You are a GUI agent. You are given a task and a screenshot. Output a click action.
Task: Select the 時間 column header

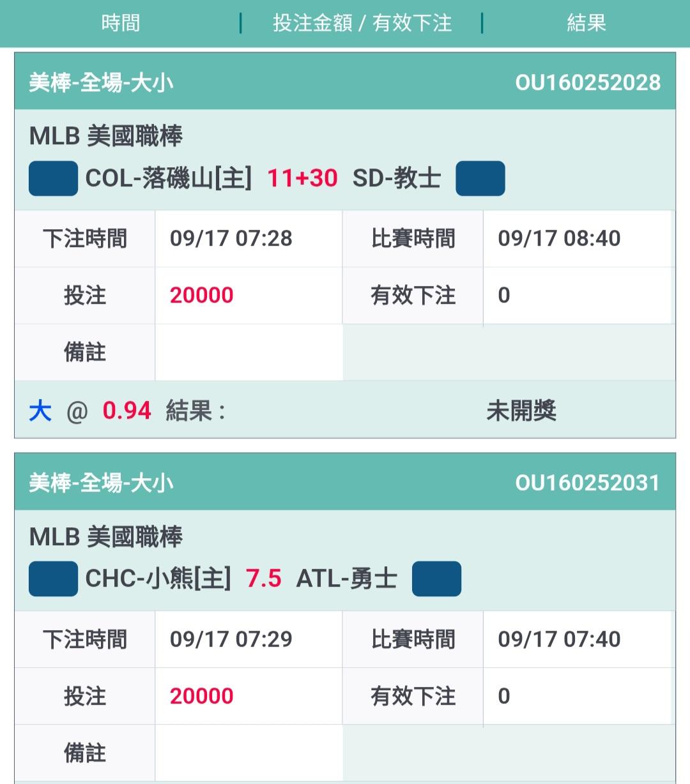120,23
